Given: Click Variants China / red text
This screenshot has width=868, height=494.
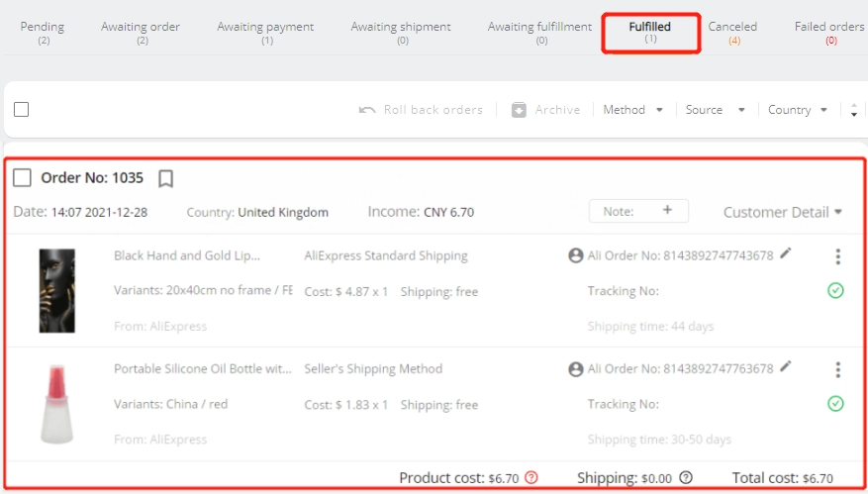Looking at the screenshot, I should pyautogui.click(x=170, y=404).
